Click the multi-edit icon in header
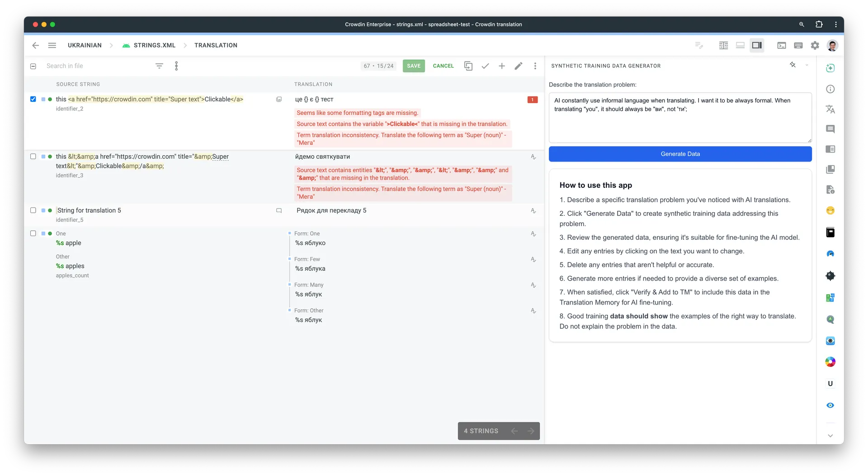 (699, 45)
